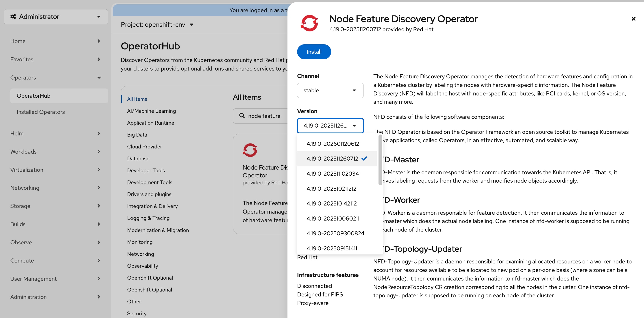Filter by Cloud Provider category
644x318 pixels.
144,146
